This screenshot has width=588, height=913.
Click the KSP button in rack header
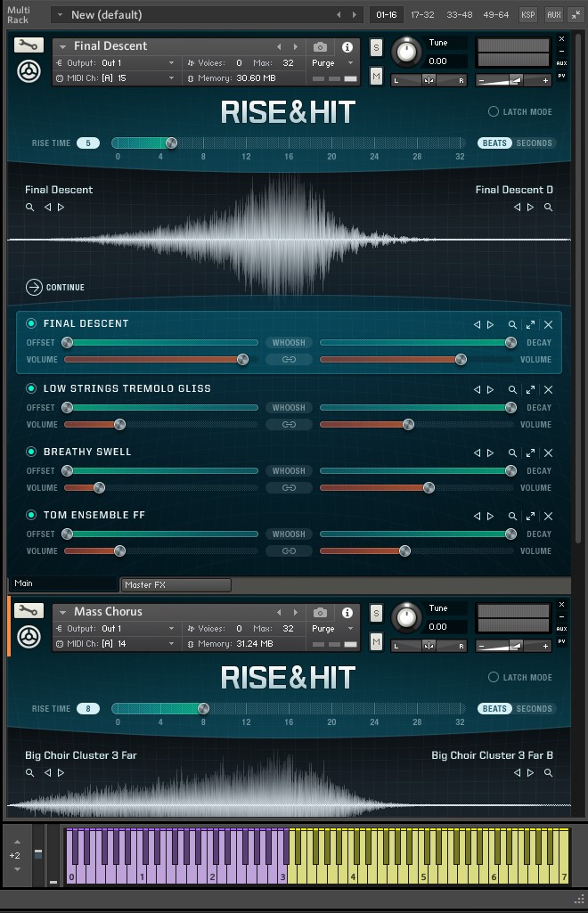point(528,14)
